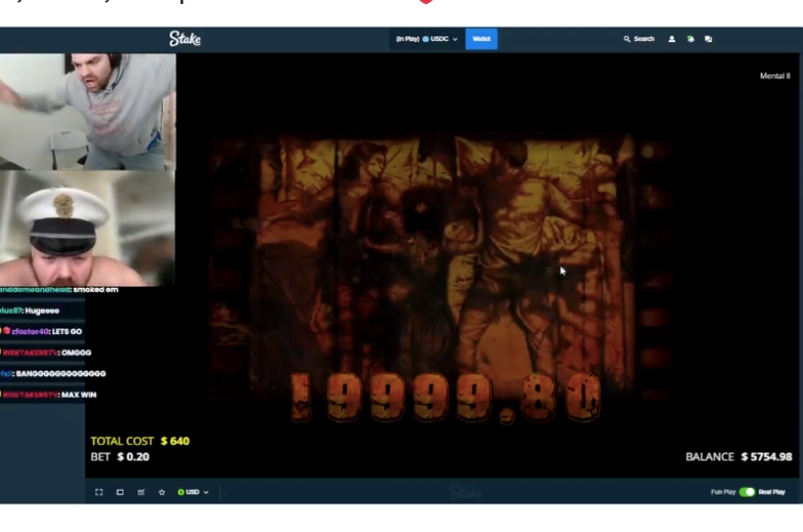The image size is (803, 532).
Task: Click the chat message 'BANGGGGGGGGGGGGG'
Action: point(53,373)
